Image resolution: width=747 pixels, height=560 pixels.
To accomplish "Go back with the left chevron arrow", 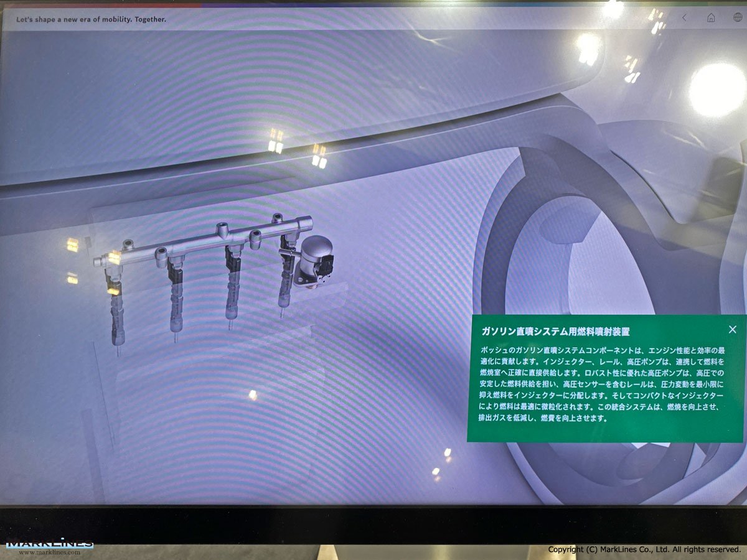I will (684, 18).
